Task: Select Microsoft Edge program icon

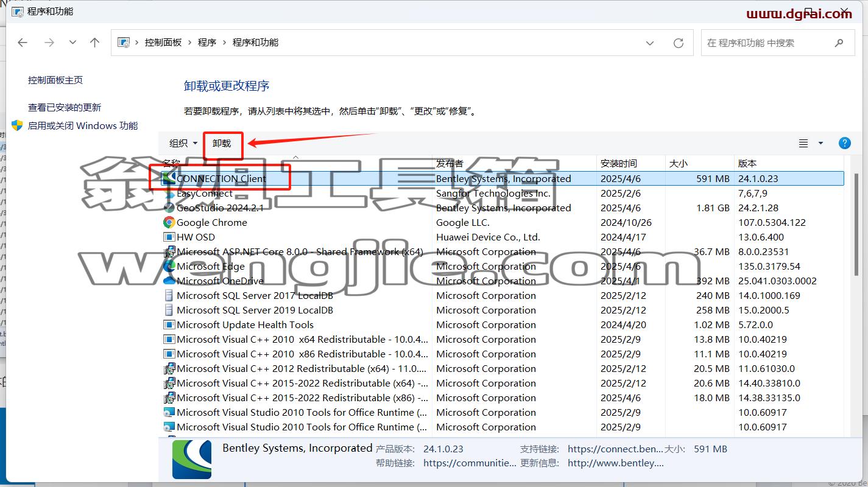Action: pyautogui.click(x=169, y=266)
